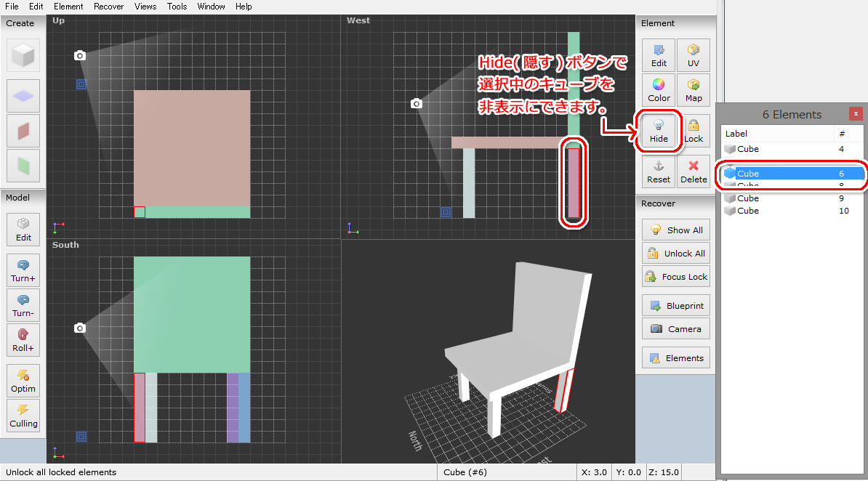Image resolution: width=868 pixels, height=481 pixels.
Task: Open the UV editor for the element
Action: pyautogui.click(x=693, y=55)
